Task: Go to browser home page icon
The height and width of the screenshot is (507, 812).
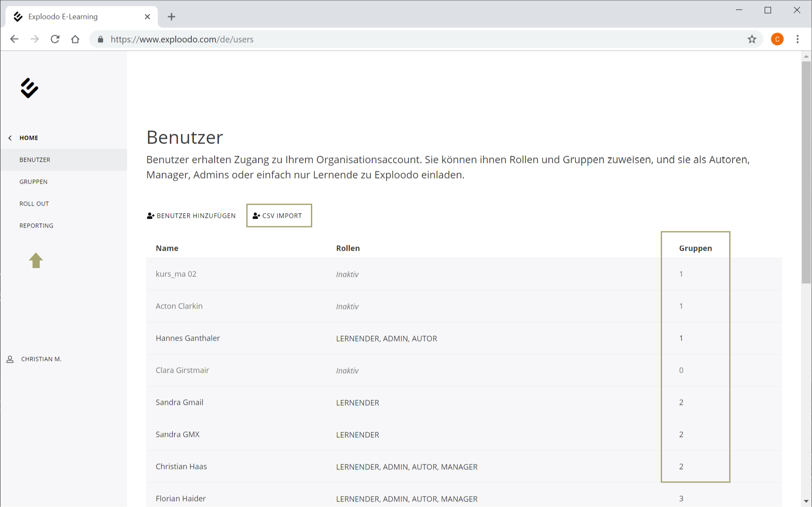Action: click(75, 39)
